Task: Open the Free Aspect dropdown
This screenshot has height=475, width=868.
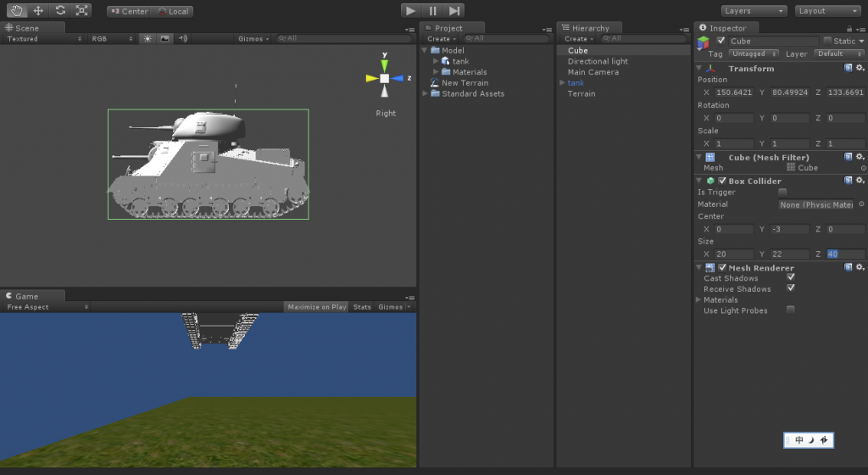Action: tap(47, 307)
